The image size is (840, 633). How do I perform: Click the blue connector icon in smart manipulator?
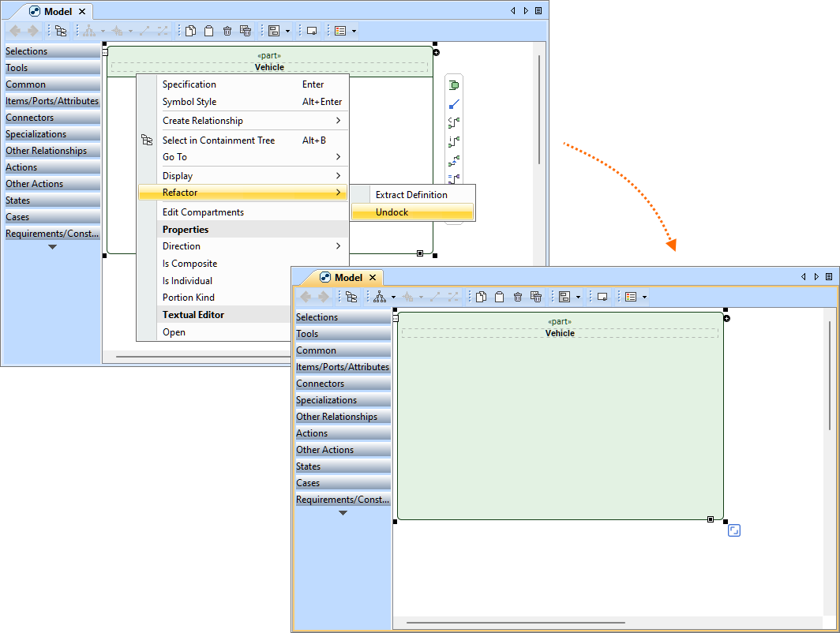pos(454,104)
